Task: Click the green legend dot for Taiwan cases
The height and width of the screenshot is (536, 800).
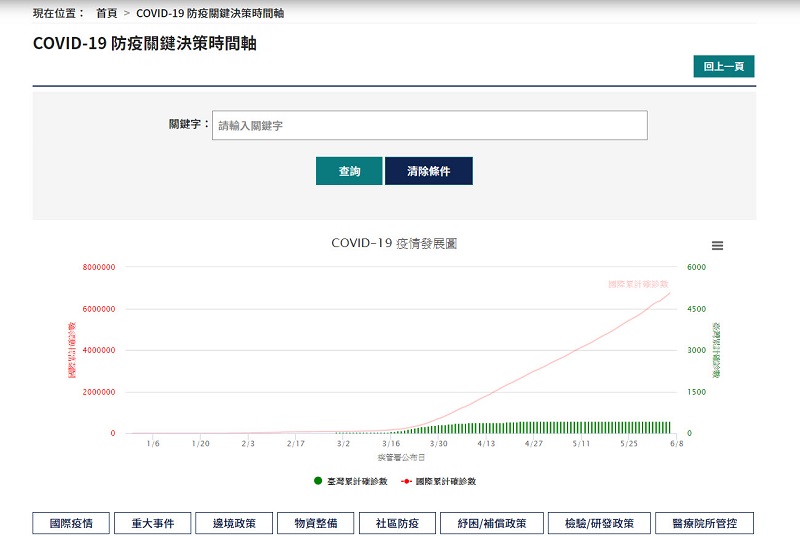Action: click(x=319, y=481)
